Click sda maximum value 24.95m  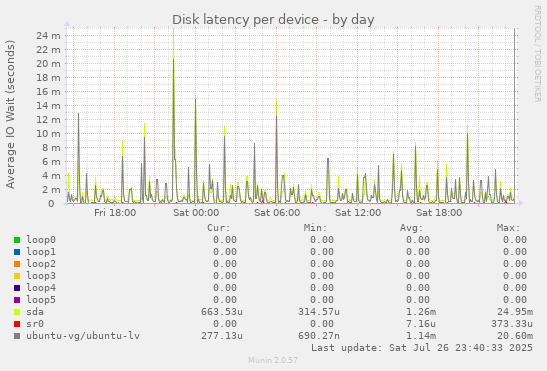[x=515, y=312]
